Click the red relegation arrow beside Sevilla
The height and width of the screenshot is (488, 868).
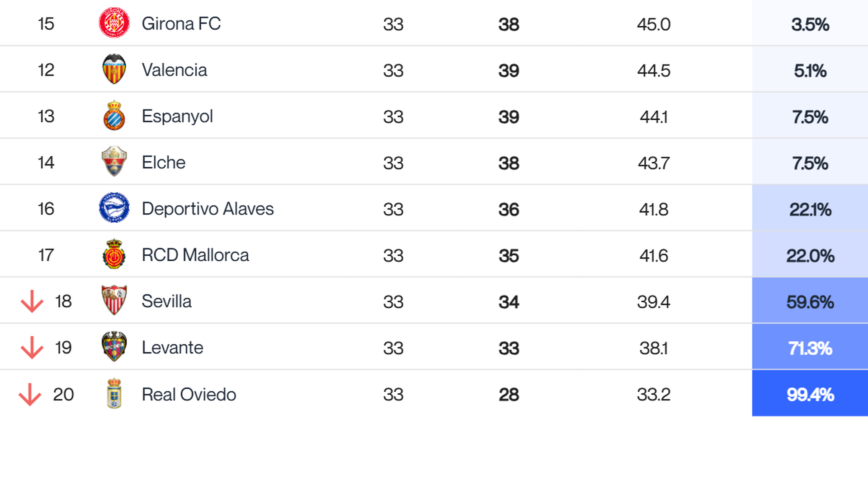[32, 301]
